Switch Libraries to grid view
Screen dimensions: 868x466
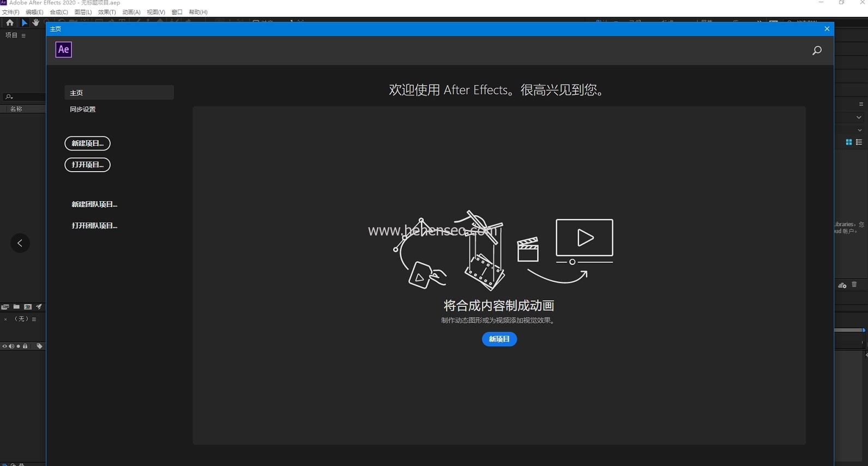click(x=849, y=142)
